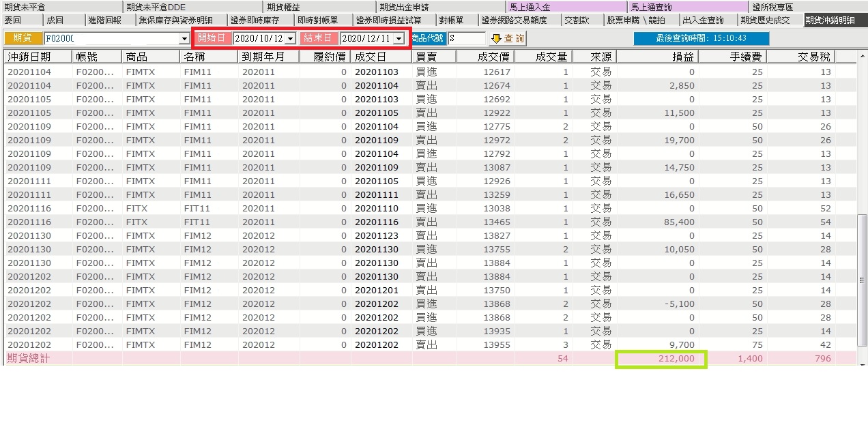Open the 期貨歷史成交 tab
Image resolution: width=868 pixels, height=442 pixels.
click(x=770, y=20)
